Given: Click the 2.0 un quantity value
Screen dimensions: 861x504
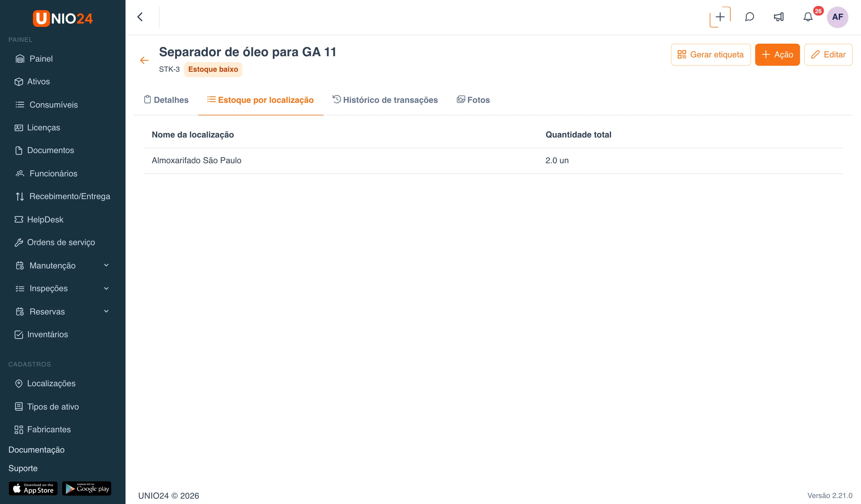Looking at the screenshot, I should [557, 161].
